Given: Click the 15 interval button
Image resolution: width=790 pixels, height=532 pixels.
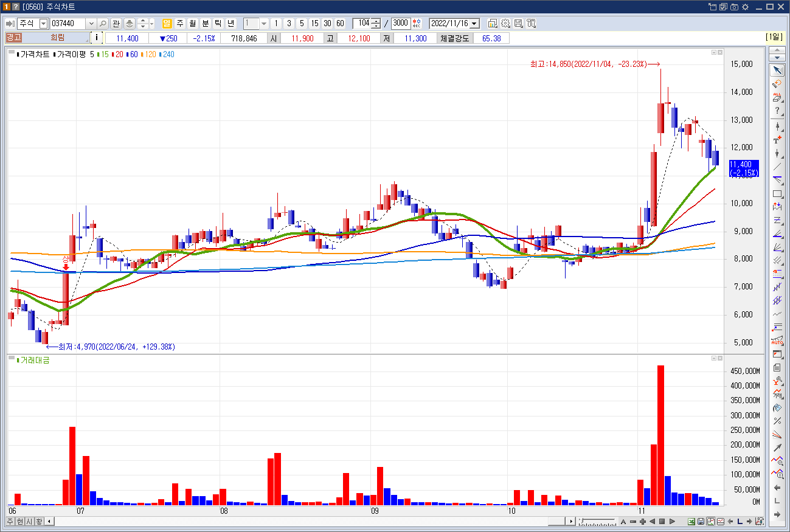Looking at the screenshot, I should 314,24.
